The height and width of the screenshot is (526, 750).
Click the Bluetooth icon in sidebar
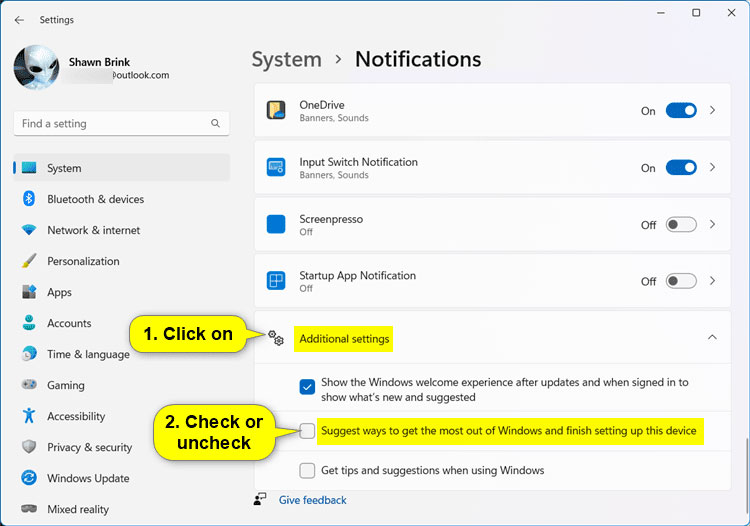coord(29,198)
